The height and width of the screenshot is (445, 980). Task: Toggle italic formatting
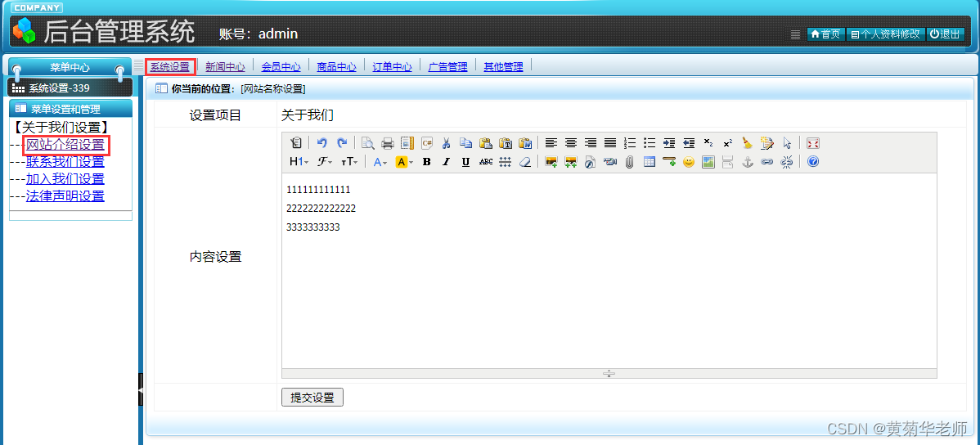pyautogui.click(x=447, y=162)
